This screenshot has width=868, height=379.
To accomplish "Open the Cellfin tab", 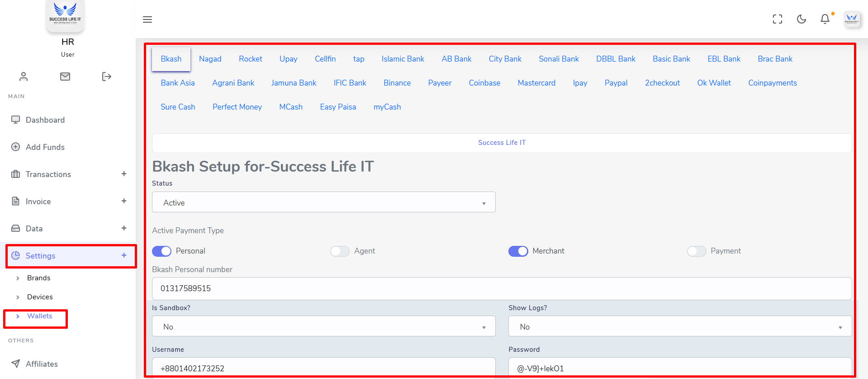I will pos(325,59).
